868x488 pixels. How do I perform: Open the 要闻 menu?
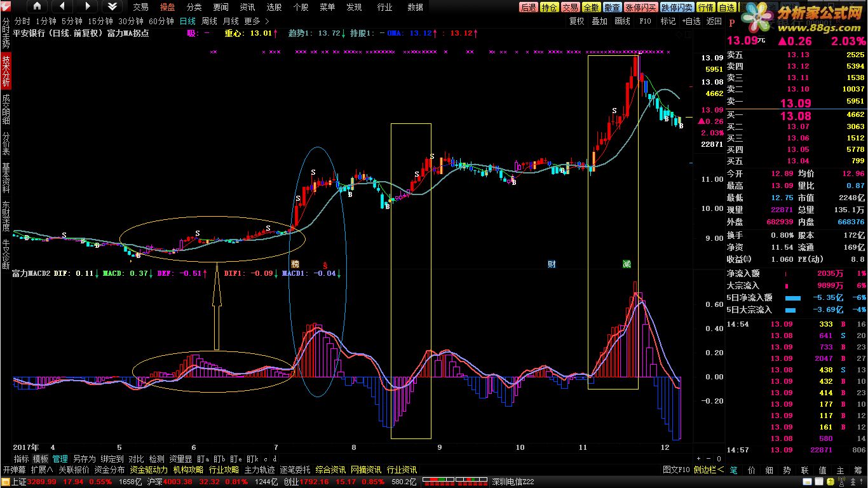pyautogui.click(x=220, y=7)
